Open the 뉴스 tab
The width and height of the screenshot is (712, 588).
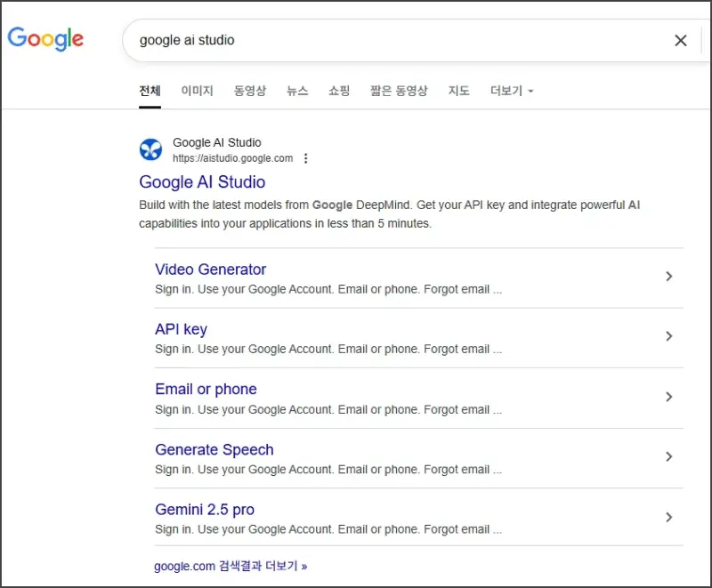tap(297, 91)
